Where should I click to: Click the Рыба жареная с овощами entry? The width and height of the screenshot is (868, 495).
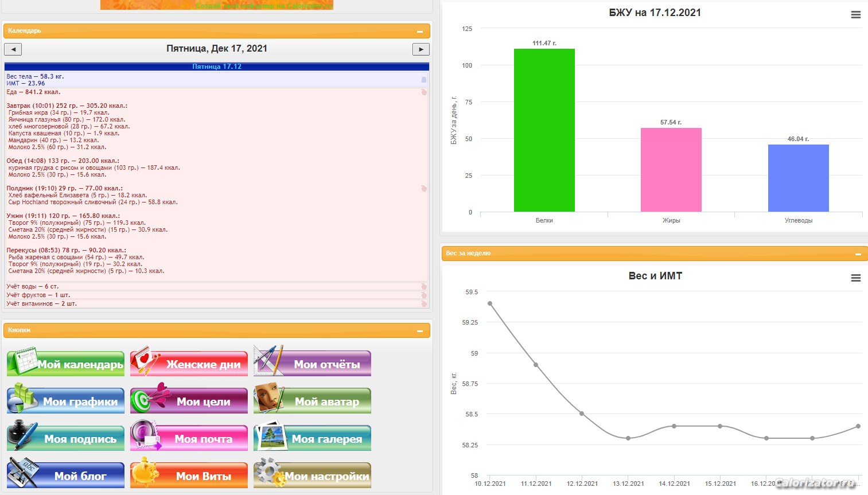tap(76, 257)
